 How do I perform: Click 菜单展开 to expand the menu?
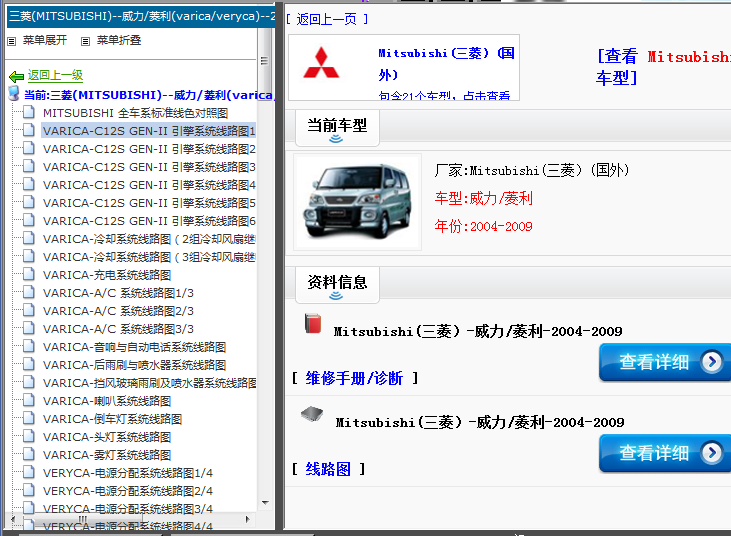pyautogui.click(x=45, y=41)
